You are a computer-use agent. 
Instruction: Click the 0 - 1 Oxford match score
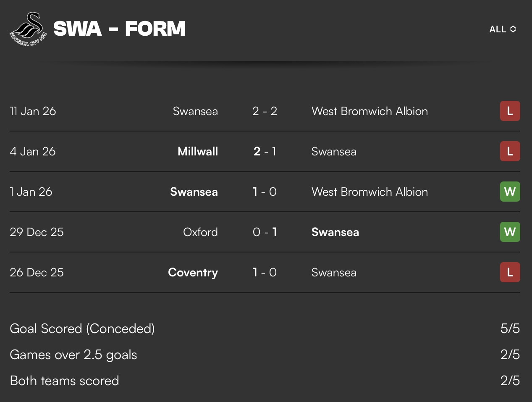[x=265, y=232]
